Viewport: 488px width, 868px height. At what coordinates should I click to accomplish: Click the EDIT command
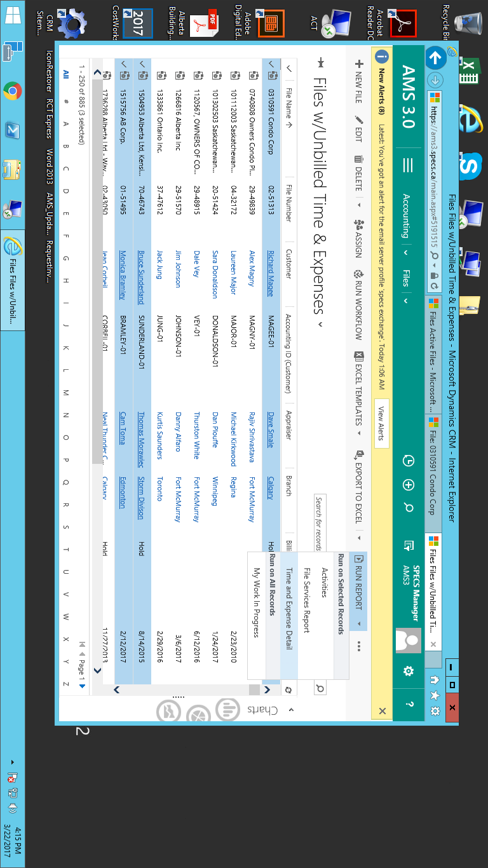359,129
